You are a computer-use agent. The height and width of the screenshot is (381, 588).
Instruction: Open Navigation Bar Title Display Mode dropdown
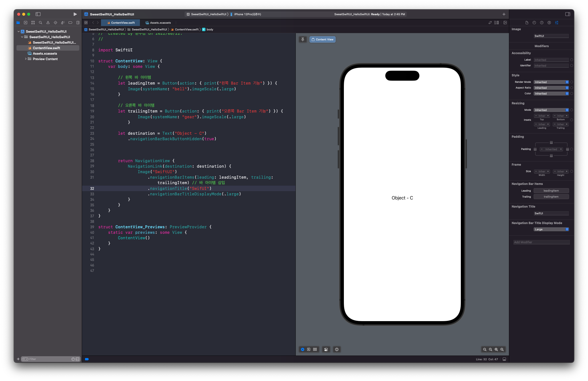click(x=551, y=229)
